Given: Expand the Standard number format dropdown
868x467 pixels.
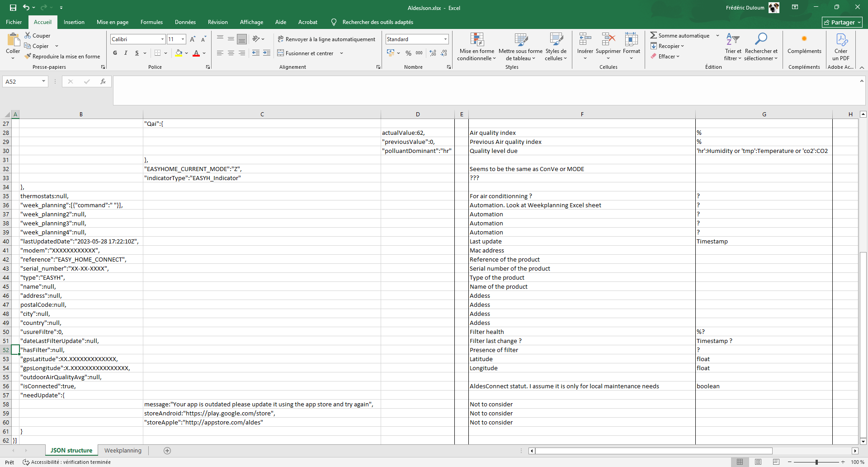Looking at the screenshot, I should click(x=445, y=39).
